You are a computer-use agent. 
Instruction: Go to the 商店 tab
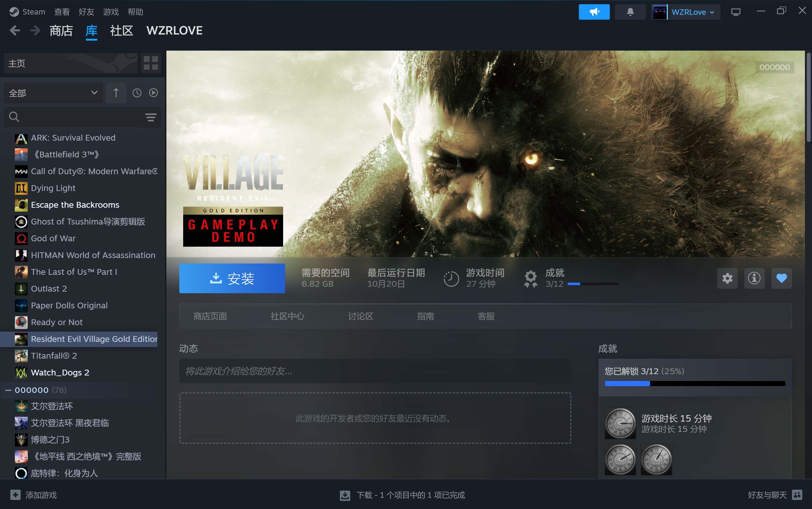(61, 31)
